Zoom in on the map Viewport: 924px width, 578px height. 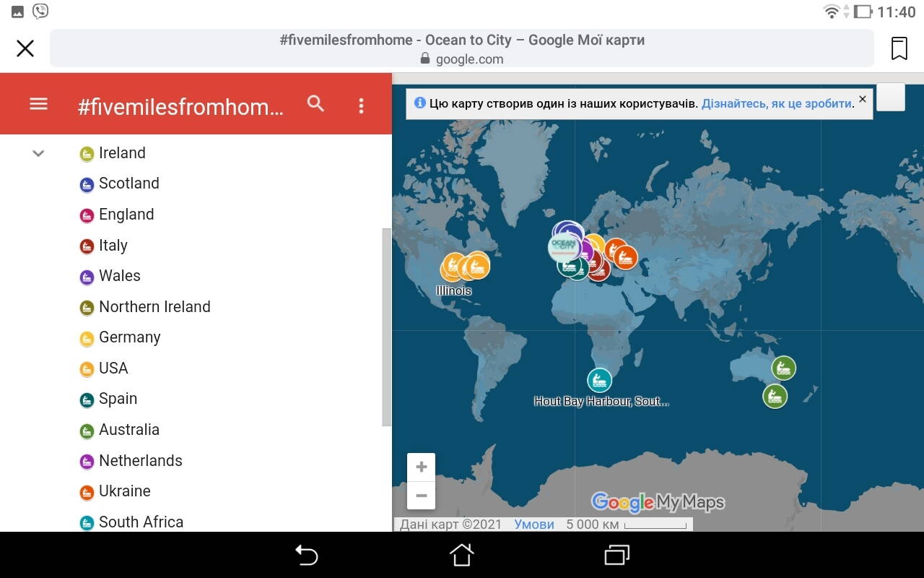coord(421,467)
